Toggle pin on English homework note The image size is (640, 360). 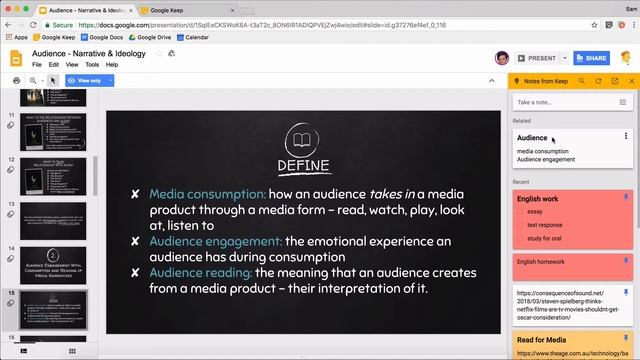[626, 260]
